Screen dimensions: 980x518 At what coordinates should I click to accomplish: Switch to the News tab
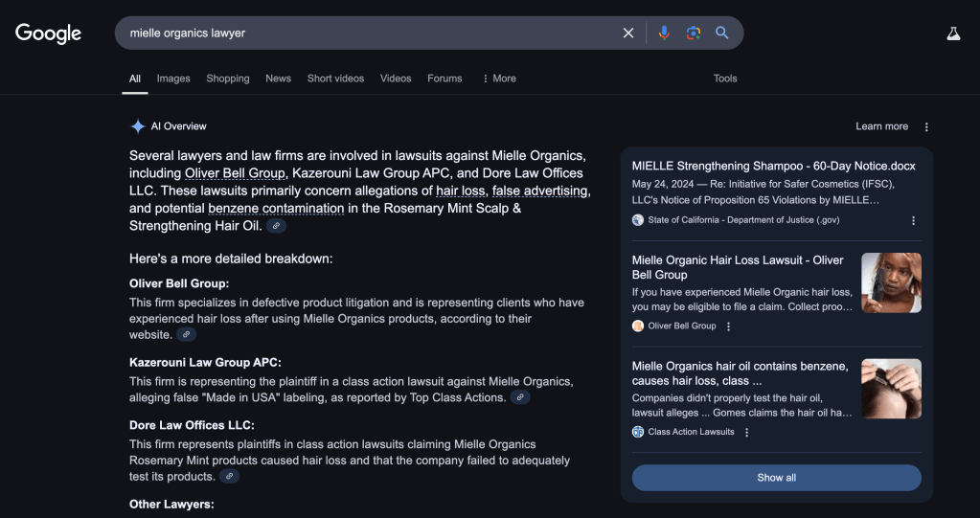[x=278, y=79]
